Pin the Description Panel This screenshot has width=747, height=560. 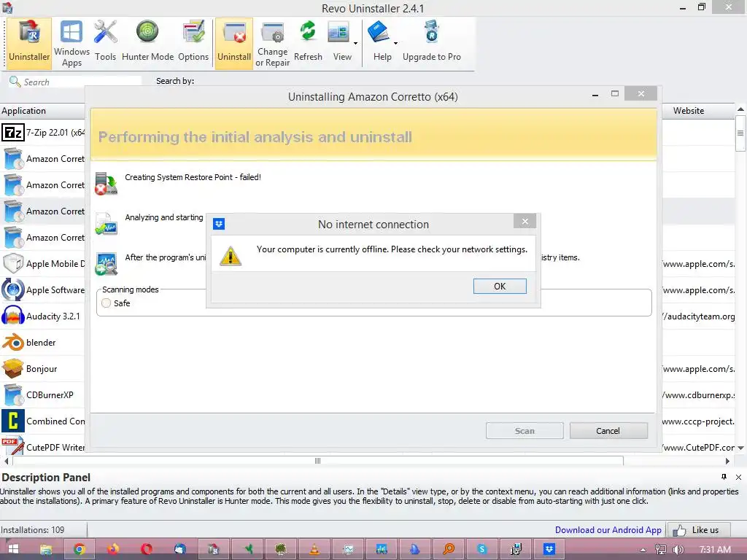724,477
